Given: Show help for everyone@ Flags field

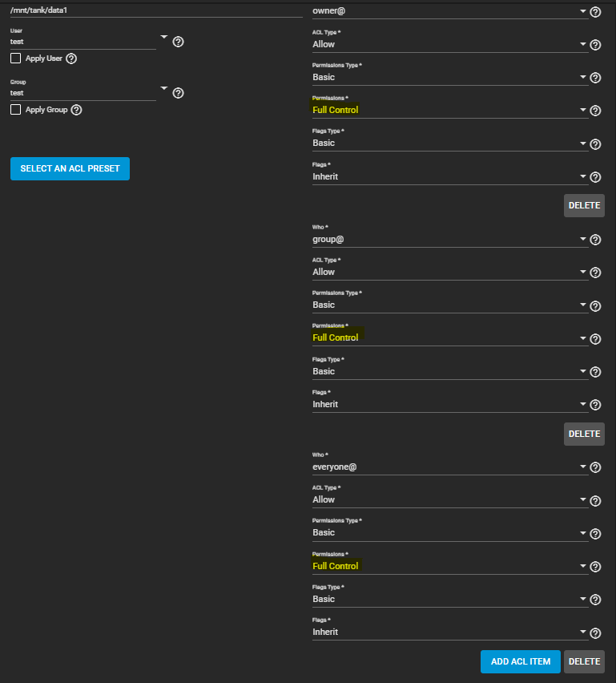Looking at the screenshot, I should click(x=595, y=632).
